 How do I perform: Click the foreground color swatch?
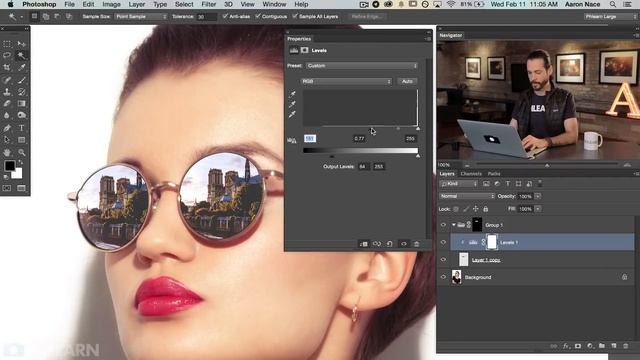10,165
